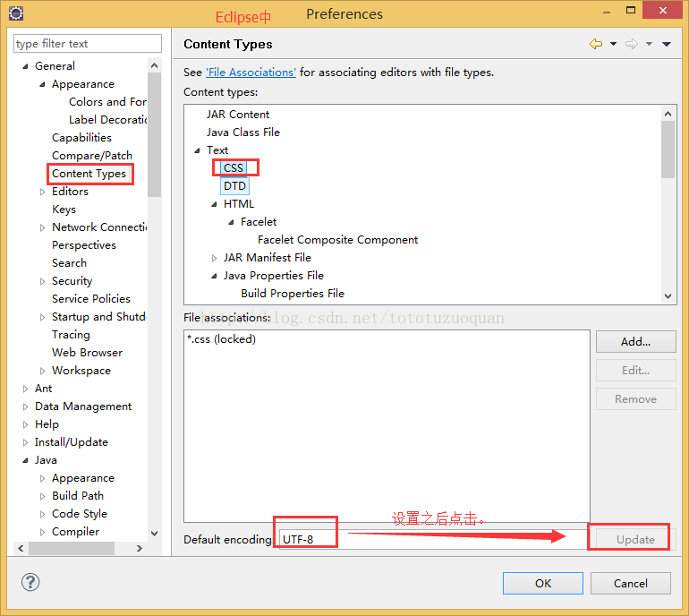Screen dimensions: 689x616
Task: Click preference tree scroll left arrow
Action: pos(21,548)
